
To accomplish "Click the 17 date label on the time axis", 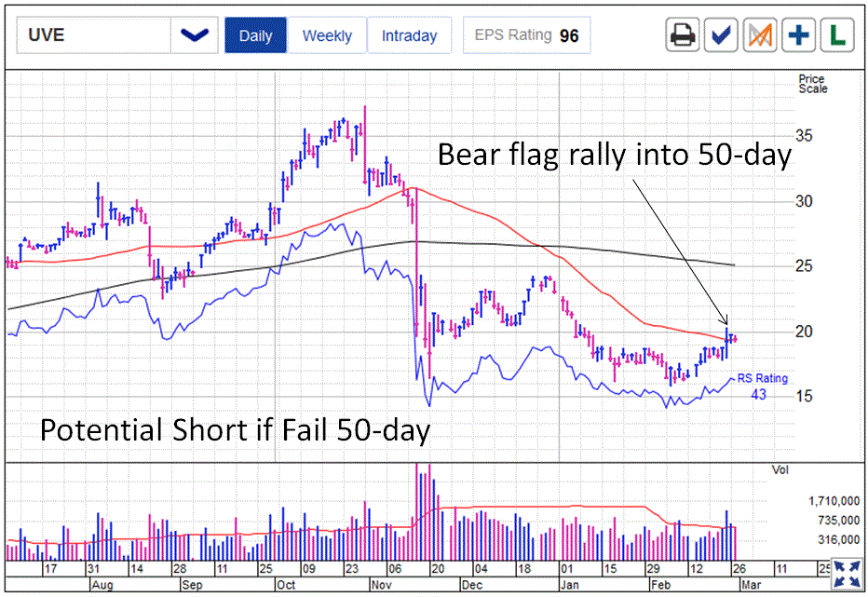I will pos(50,569).
